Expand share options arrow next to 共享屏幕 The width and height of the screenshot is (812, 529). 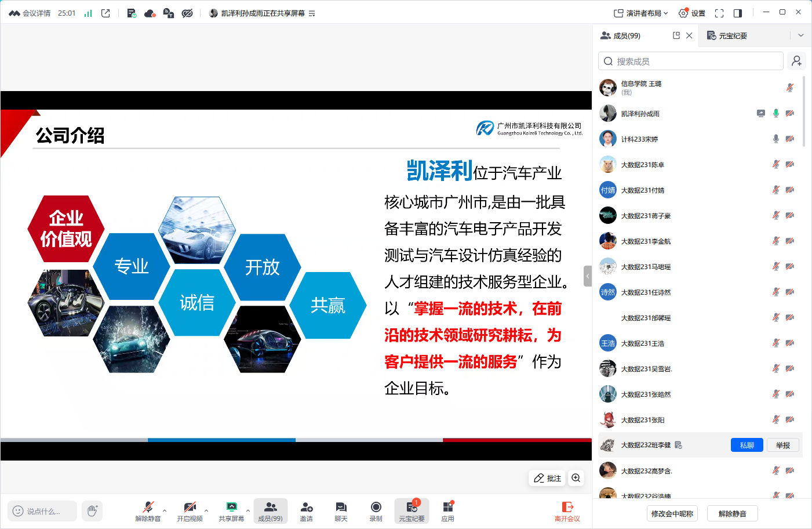click(248, 510)
